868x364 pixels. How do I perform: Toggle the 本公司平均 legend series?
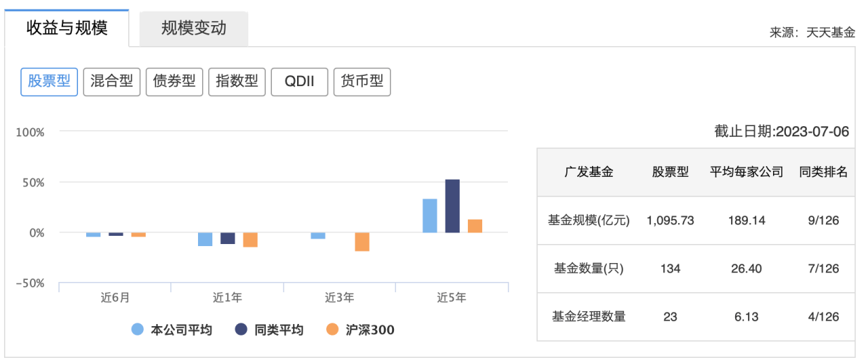click(x=172, y=330)
